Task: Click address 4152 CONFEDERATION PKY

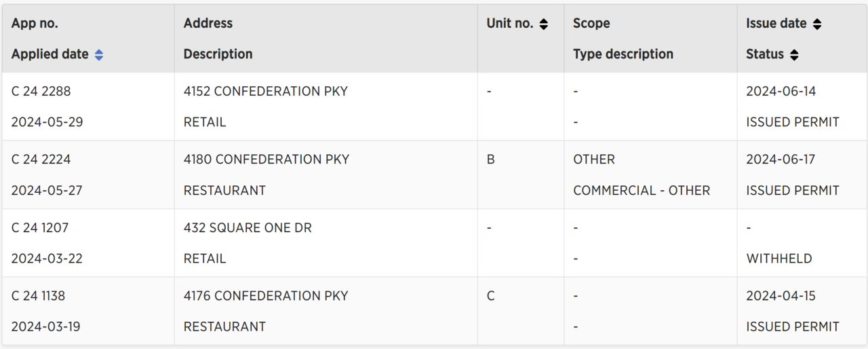Action: 265,91
